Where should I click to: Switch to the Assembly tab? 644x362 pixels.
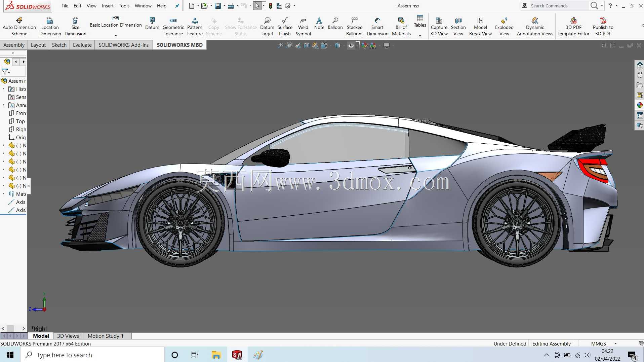[x=14, y=45]
